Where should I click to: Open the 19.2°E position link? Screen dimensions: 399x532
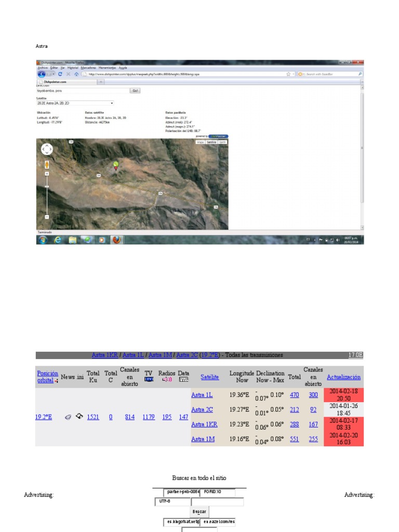coord(44,417)
